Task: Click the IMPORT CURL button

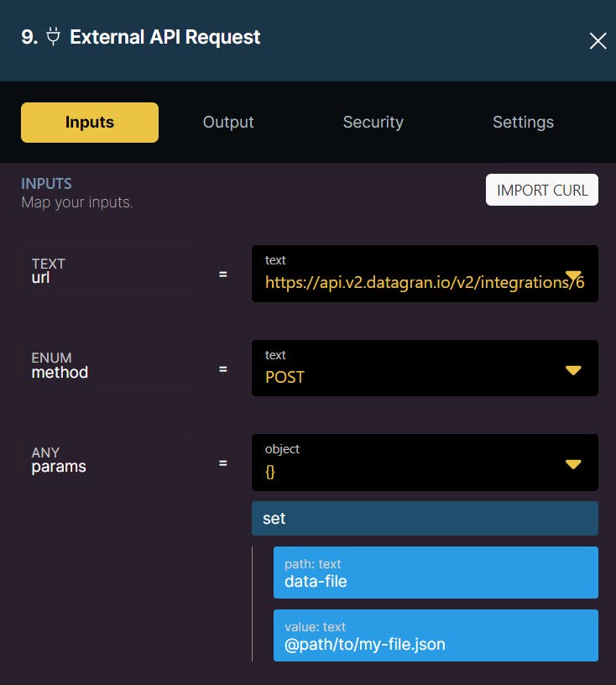Action: [542, 190]
